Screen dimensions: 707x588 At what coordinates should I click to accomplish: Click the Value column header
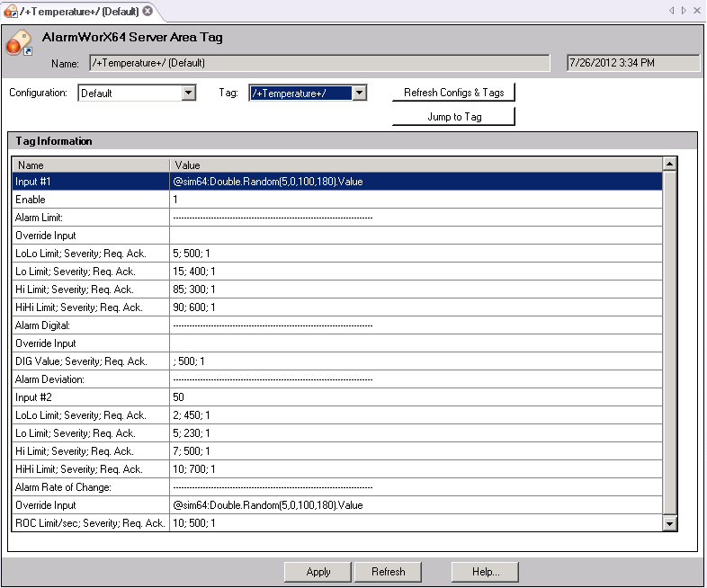[x=415, y=165]
